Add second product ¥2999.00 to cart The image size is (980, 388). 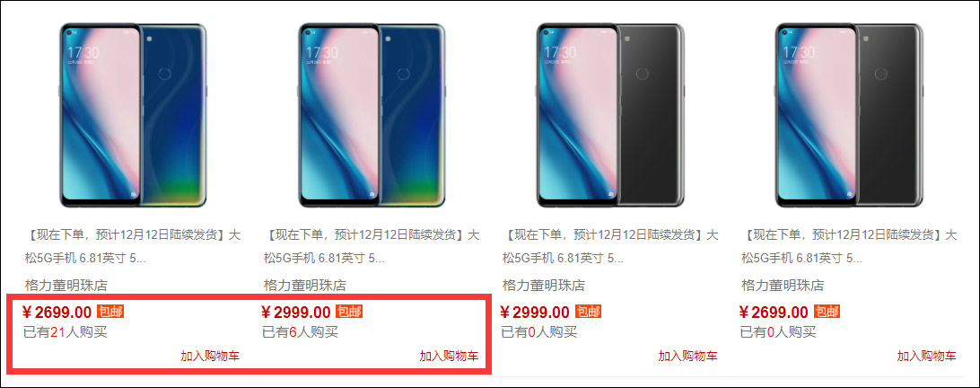click(x=449, y=356)
